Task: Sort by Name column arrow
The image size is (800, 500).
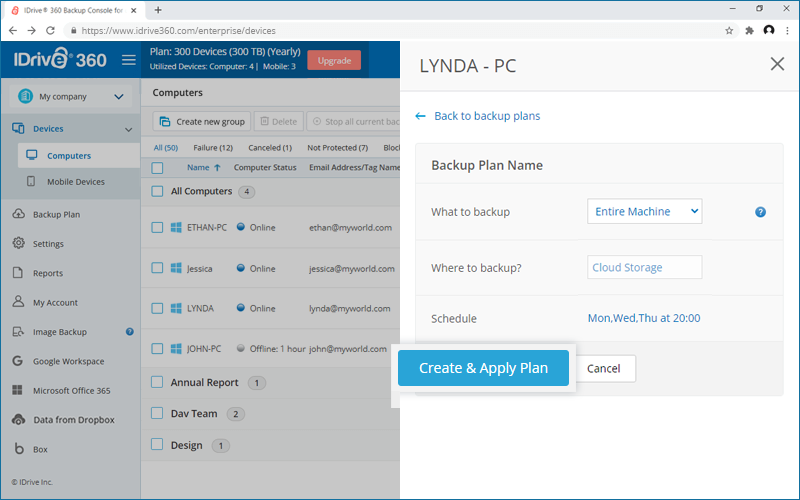Action: (x=217, y=167)
